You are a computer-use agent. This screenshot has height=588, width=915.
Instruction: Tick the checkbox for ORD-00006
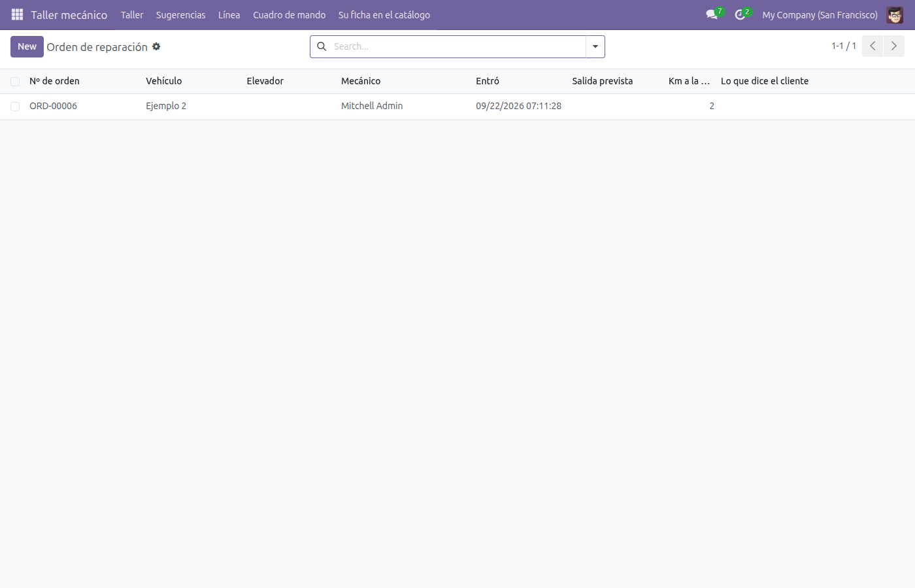pyautogui.click(x=15, y=106)
